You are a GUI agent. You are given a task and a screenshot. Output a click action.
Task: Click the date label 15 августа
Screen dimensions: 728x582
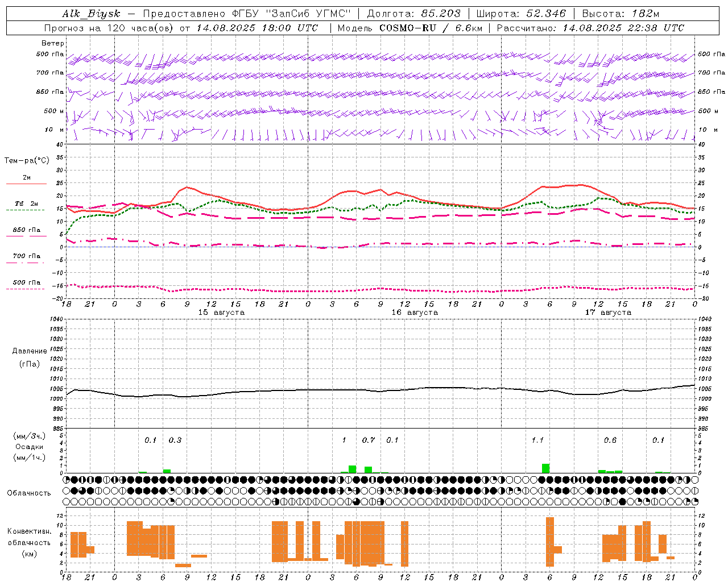click(x=221, y=313)
